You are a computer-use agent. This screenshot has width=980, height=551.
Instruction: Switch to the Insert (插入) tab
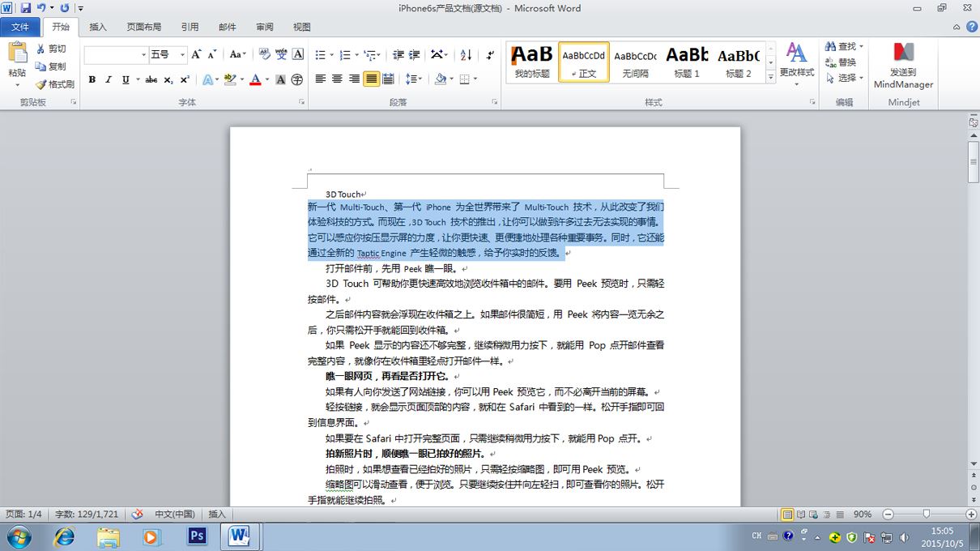tap(98, 27)
